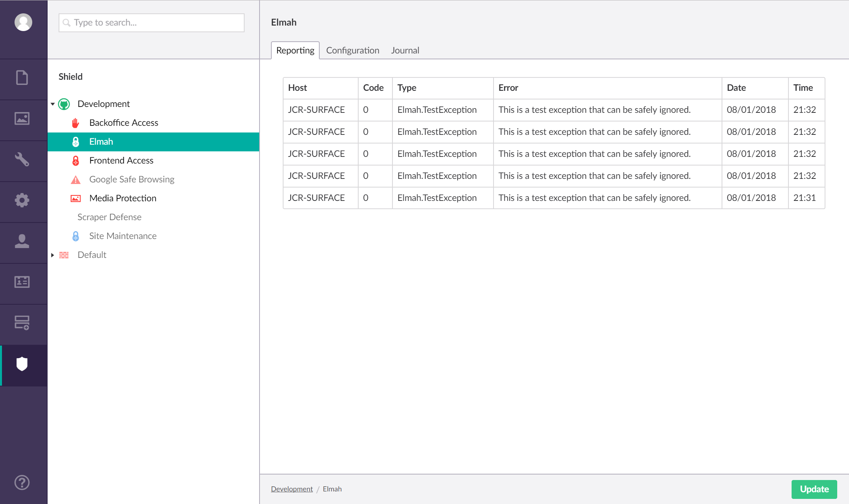The width and height of the screenshot is (849, 504).
Task: Click the padlock icon beside Elmah
Action: [76, 142]
